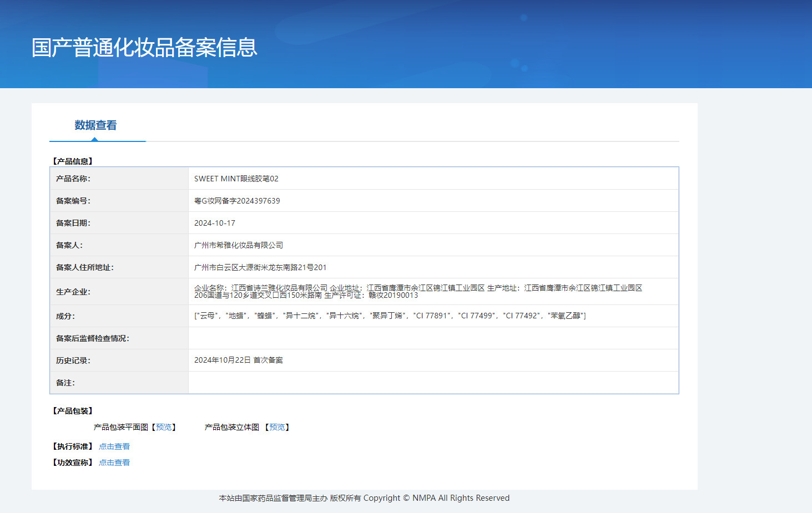
Task: Click the 产品名称 row label
Action: click(73, 179)
